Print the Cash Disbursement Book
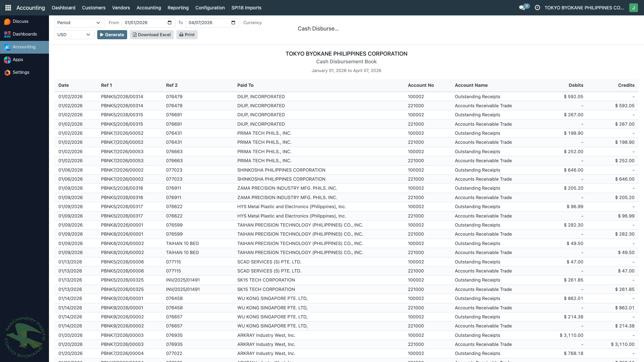The height and width of the screenshot is (362, 644). click(187, 35)
